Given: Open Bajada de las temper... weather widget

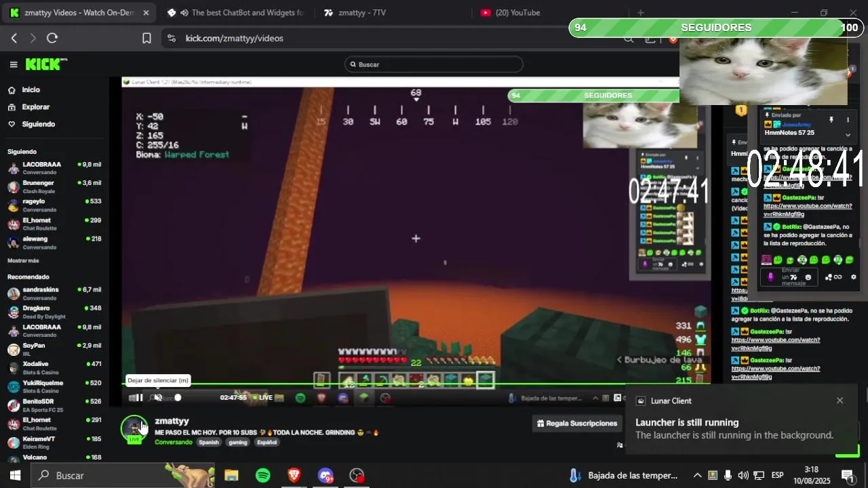Looking at the screenshot, I should pos(624,475).
